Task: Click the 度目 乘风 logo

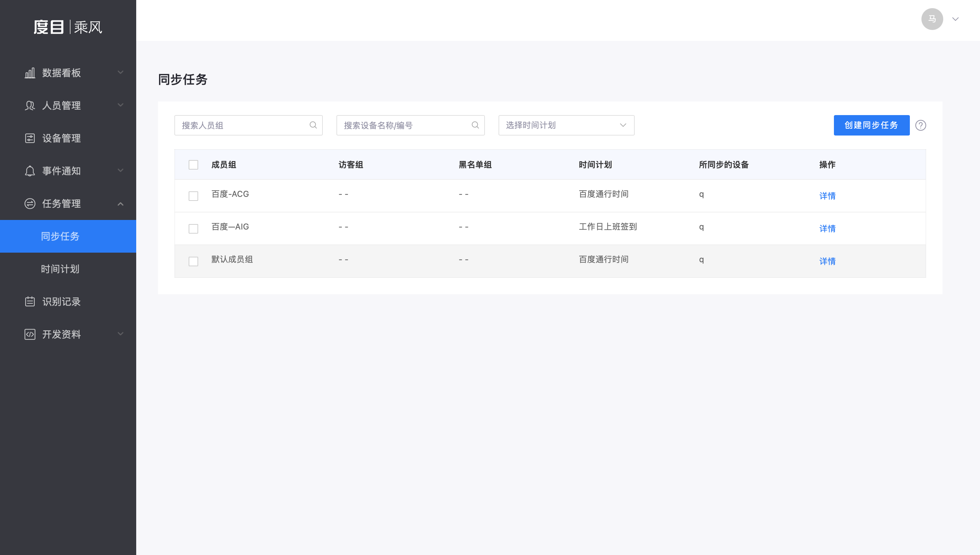Action: 68,27
